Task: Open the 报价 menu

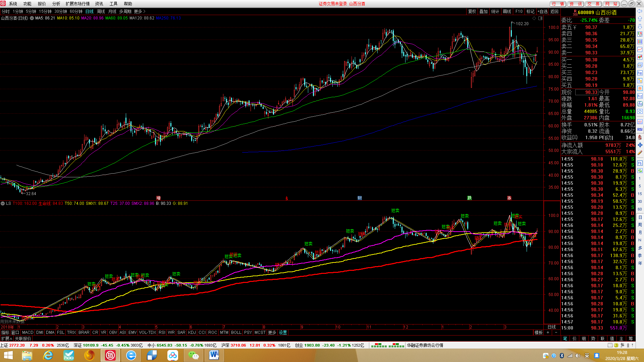Action: [42, 4]
